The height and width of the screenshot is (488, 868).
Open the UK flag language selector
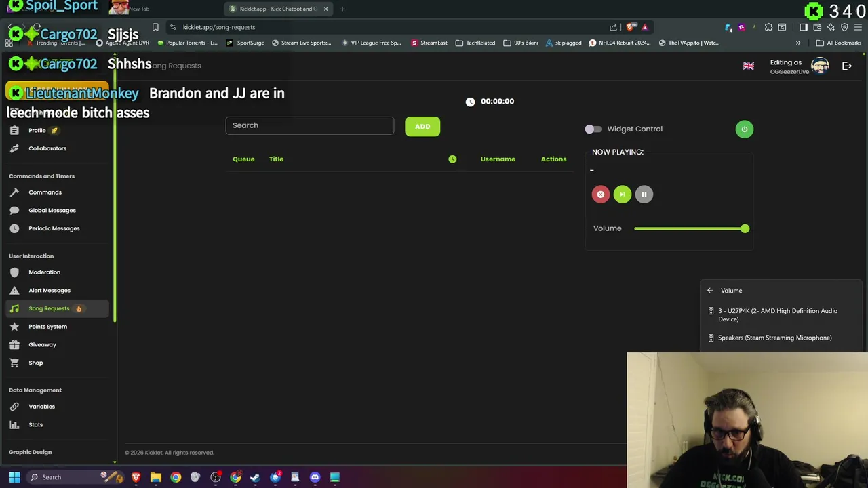(749, 66)
